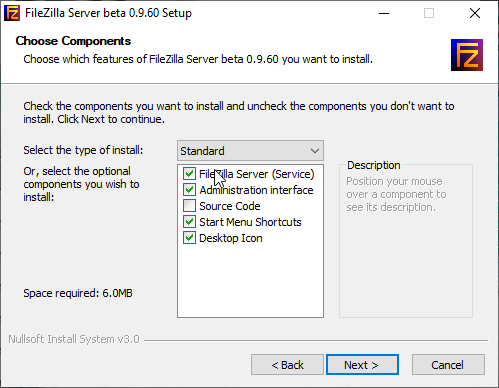Click the large FileZilla logo in header
This screenshot has height=388, width=499.
[467, 55]
